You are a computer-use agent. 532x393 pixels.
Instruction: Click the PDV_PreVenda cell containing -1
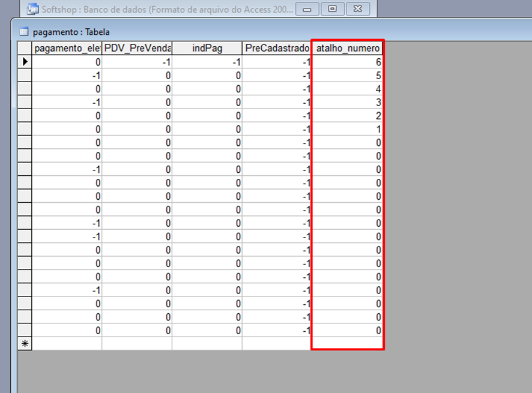coord(137,62)
